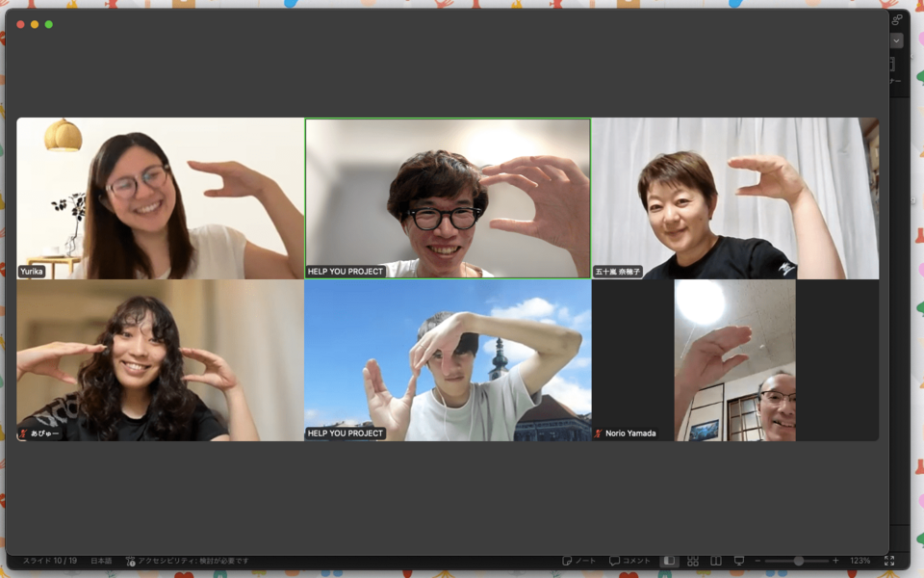Switch to slide sorter grid view
The width and height of the screenshot is (924, 578).
point(693,561)
